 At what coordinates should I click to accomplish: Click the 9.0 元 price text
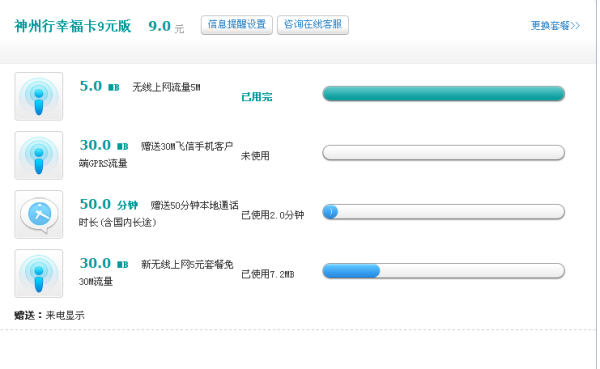[x=166, y=26]
